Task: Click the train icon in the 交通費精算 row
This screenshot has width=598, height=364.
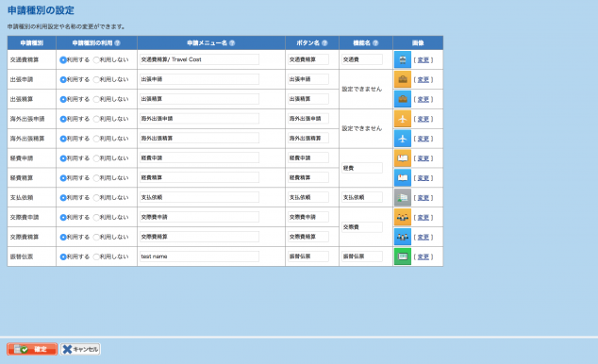Action: pyautogui.click(x=403, y=59)
